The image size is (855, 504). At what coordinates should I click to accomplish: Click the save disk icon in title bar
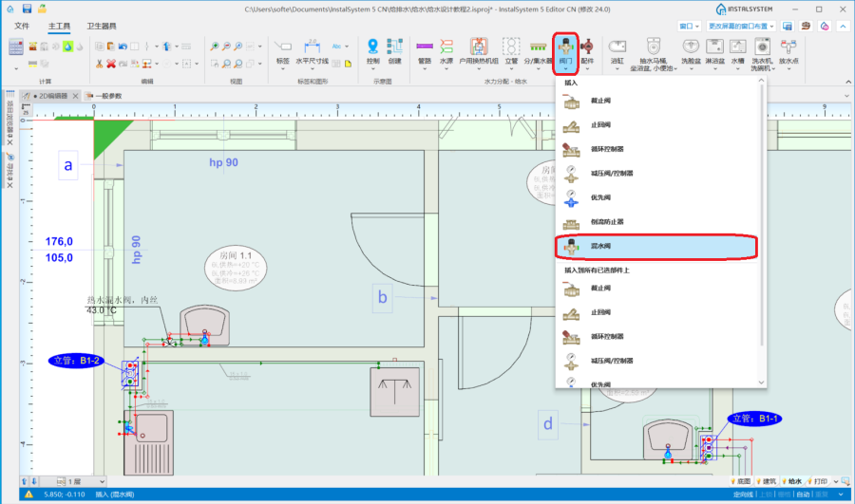[x=27, y=9]
